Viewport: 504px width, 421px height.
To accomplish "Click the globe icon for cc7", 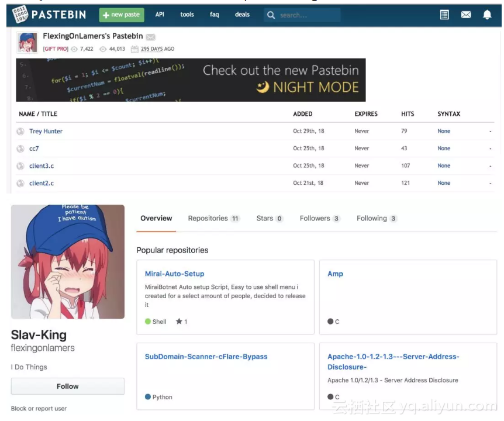I will click(x=20, y=149).
